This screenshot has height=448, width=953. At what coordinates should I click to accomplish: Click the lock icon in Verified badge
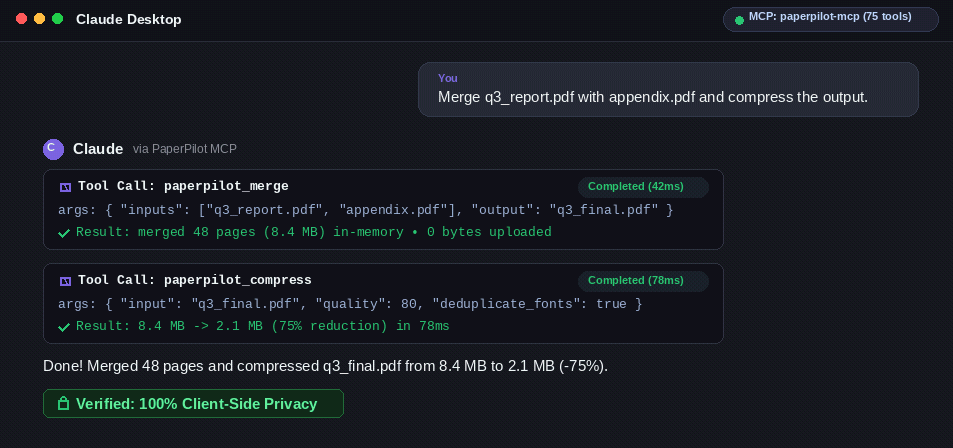pos(63,404)
